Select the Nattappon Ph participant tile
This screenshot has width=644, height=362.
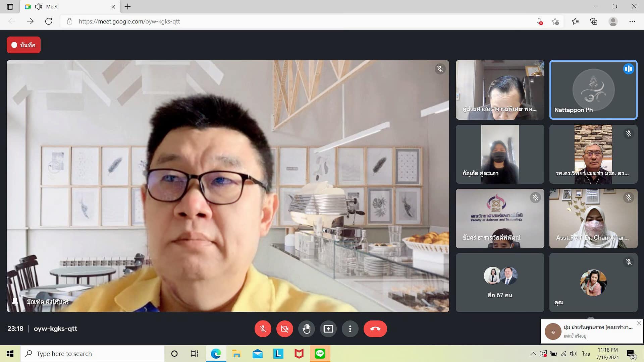pyautogui.click(x=593, y=90)
